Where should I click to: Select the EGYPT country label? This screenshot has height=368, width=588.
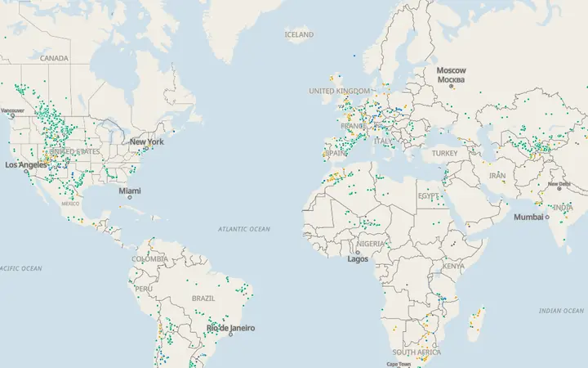point(428,196)
